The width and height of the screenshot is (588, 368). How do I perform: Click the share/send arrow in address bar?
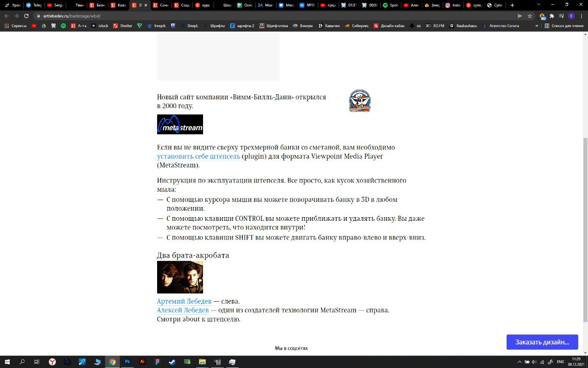pyautogui.click(x=520, y=16)
